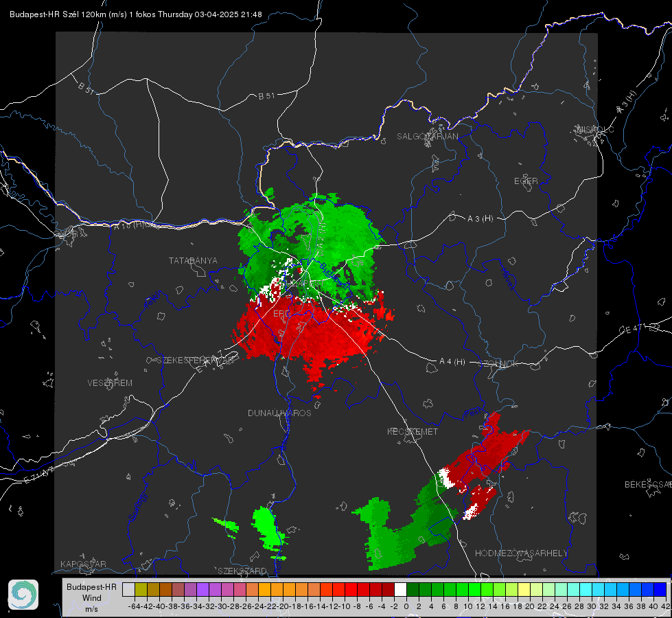Viewport: 672px width, 618px height.
Task: Click the '20' legend value
Action: click(530, 606)
